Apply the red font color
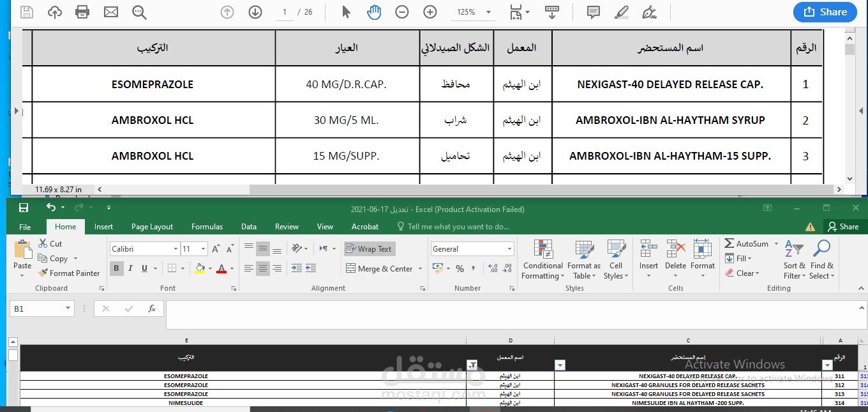 tap(221, 269)
